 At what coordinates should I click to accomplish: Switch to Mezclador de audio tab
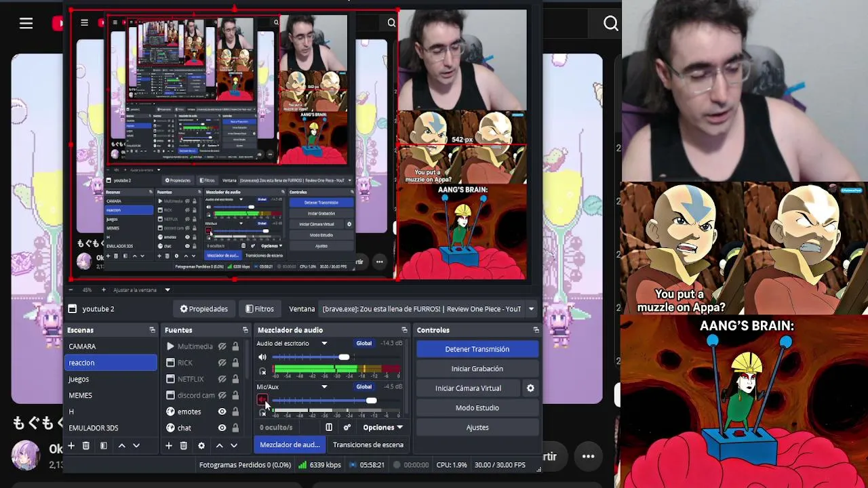[x=290, y=445]
